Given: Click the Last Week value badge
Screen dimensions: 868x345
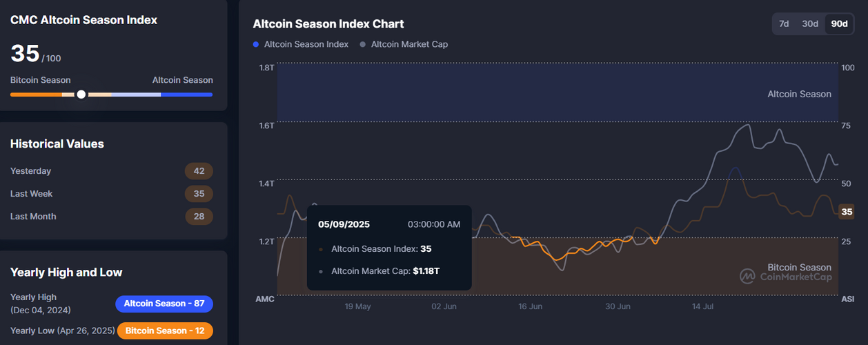Looking at the screenshot, I should [x=199, y=194].
